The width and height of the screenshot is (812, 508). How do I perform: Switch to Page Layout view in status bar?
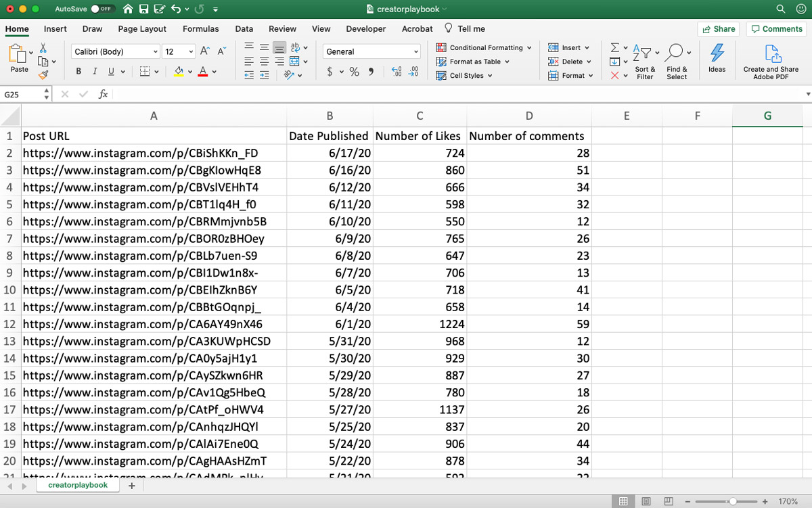(x=646, y=501)
